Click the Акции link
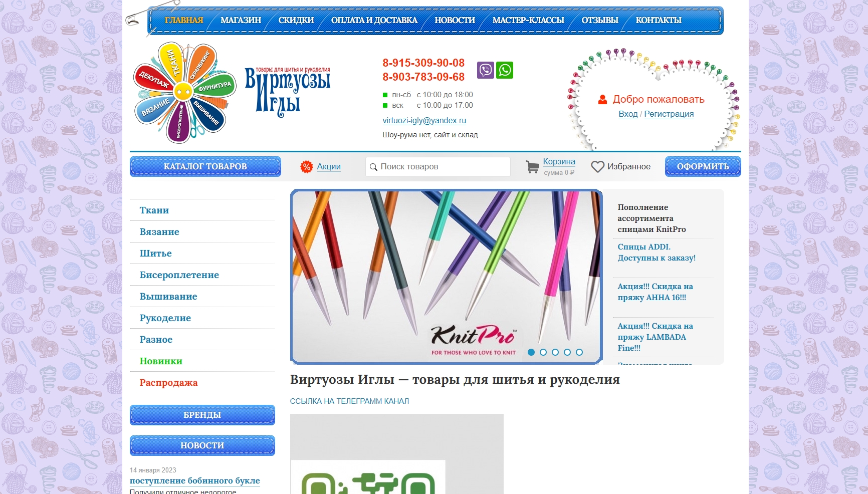The width and height of the screenshot is (868, 494). [x=329, y=167]
